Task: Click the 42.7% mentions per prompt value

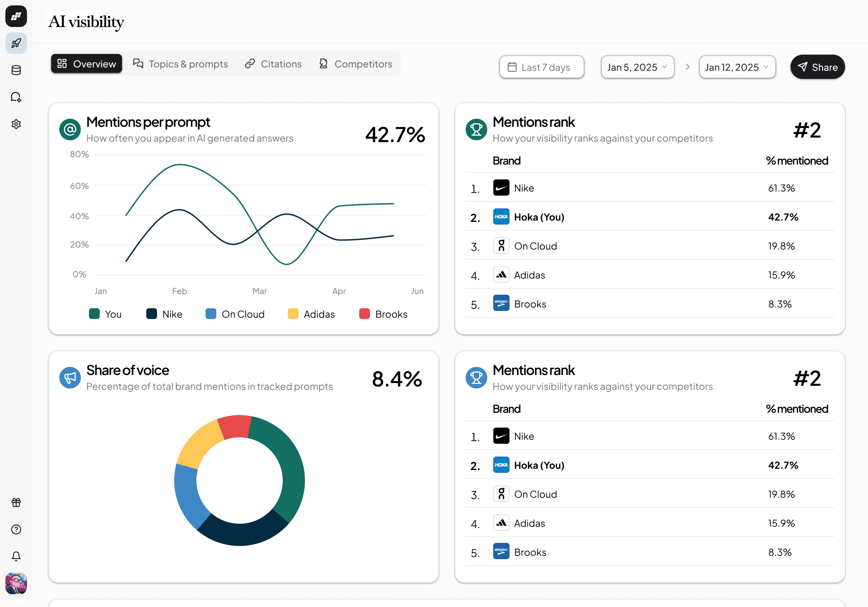Action: [395, 135]
